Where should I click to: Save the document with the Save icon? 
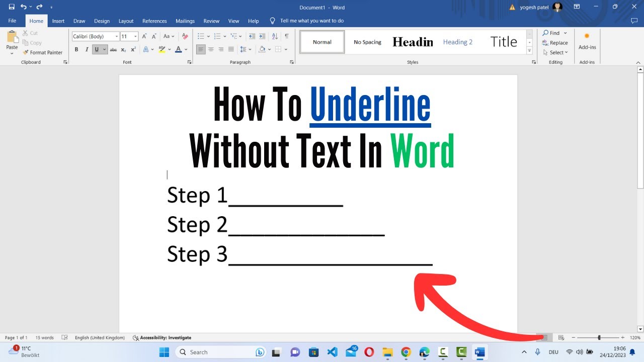coord(12,7)
